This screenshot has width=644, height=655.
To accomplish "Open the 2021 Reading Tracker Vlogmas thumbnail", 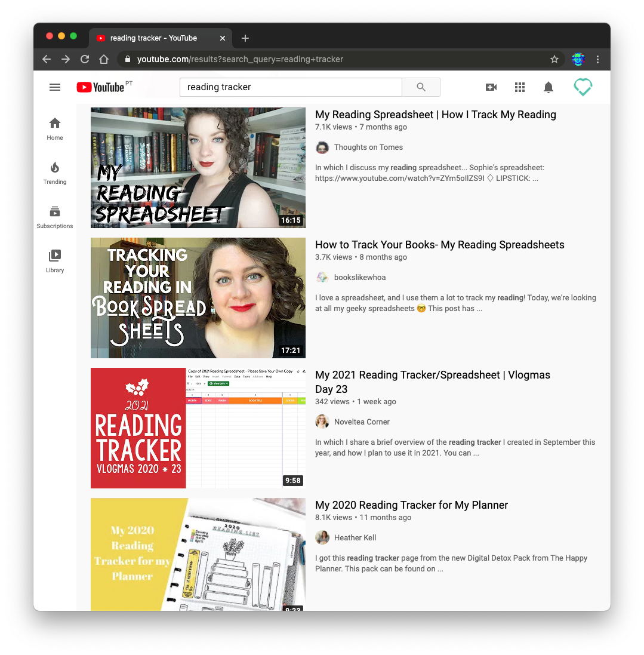I will [198, 428].
